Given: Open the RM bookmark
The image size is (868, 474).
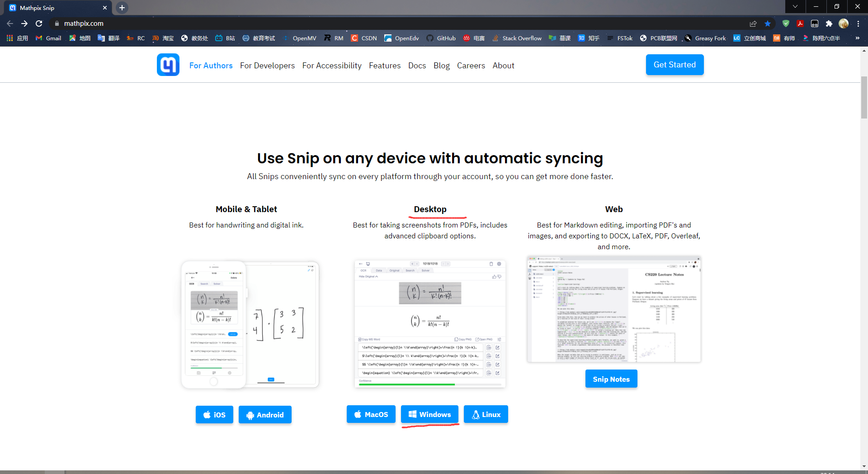Looking at the screenshot, I should coord(334,38).
